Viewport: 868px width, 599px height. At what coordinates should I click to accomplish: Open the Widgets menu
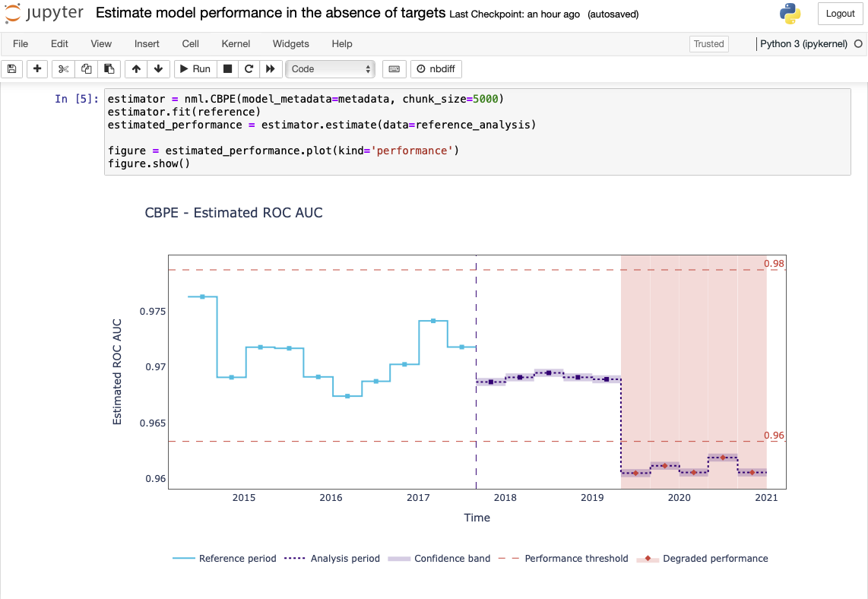click(290, 43)
